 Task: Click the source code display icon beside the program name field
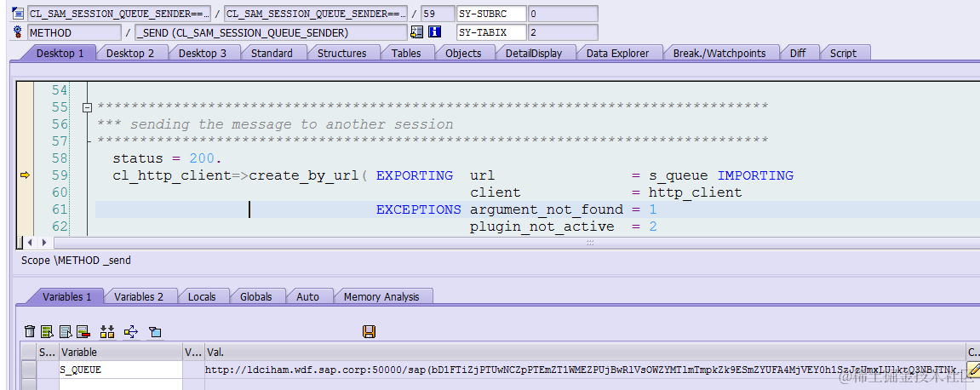pyautogui.click(x=18, y=13)
